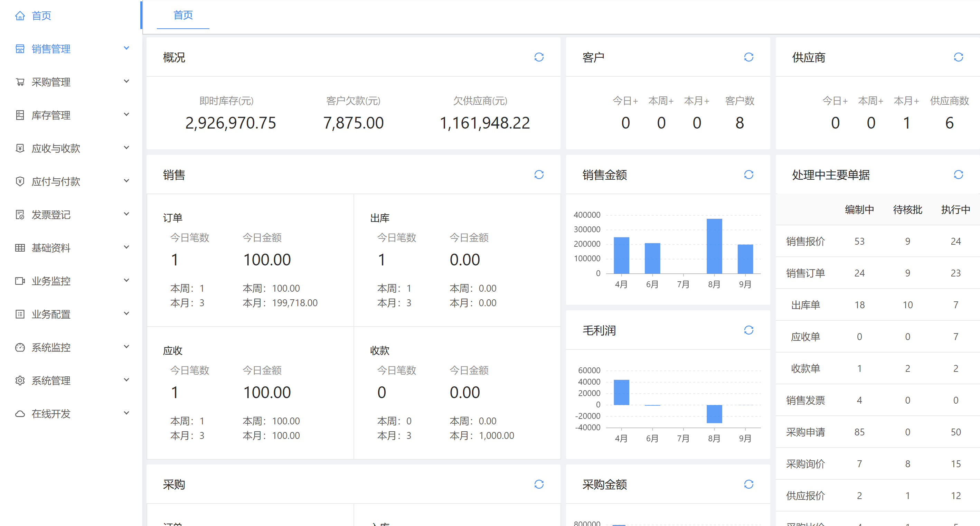Viewport: 980px width, 526px height.
Task: Expand the 应收与收款 menu chevron
Action: (x=127, y=148)
